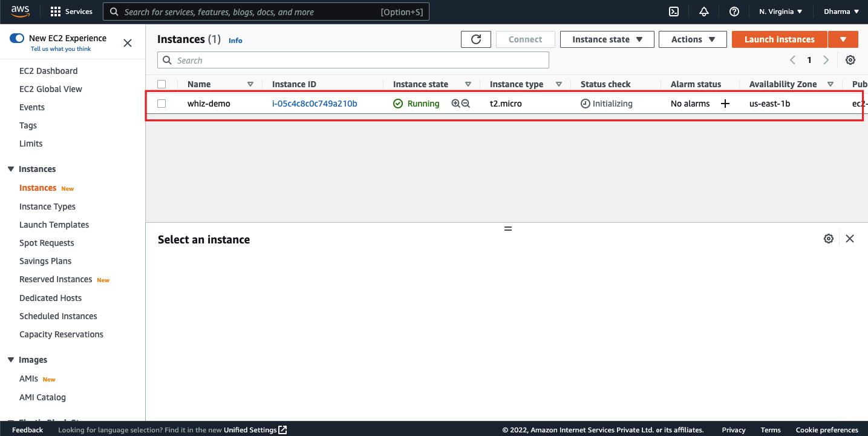Zoom in on whiz-demo instance state

(455, 104)
